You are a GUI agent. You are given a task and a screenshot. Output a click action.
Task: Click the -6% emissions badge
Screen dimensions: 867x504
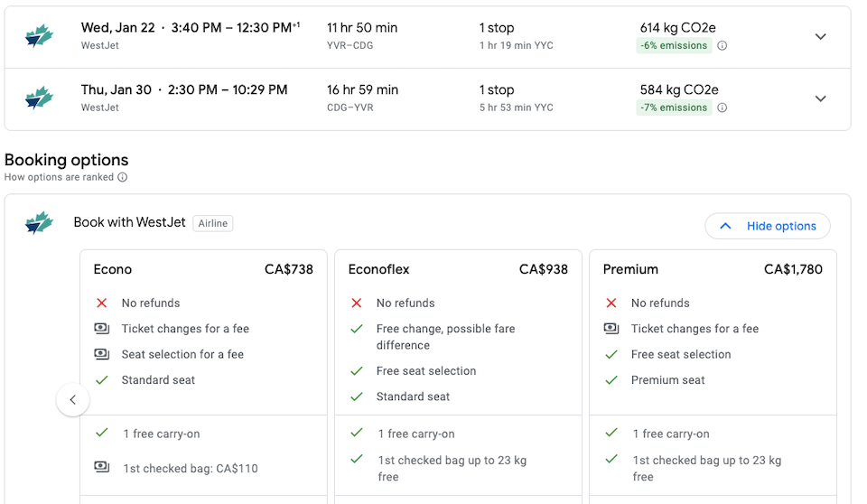tap(674, 45)
